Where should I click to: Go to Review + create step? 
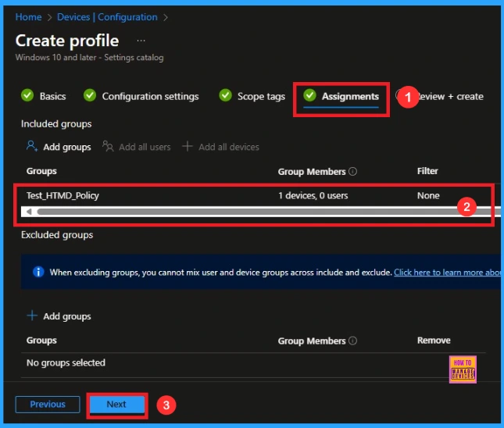coord(450,96)
